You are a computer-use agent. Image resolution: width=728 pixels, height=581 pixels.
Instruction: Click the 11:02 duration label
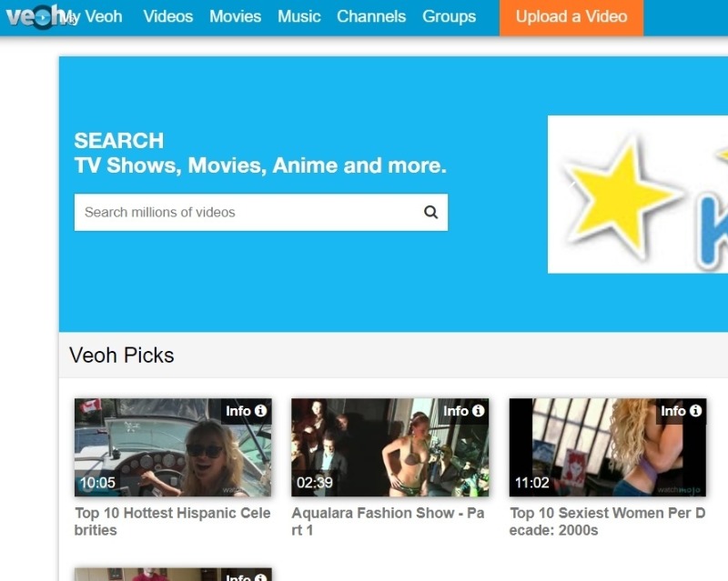pyautogui.click(x=532, y=483)
